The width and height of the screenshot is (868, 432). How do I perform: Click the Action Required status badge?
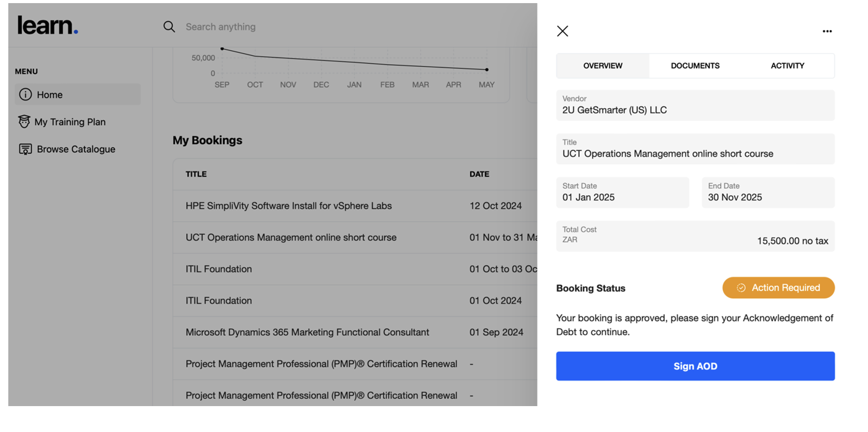coord(778,287)
